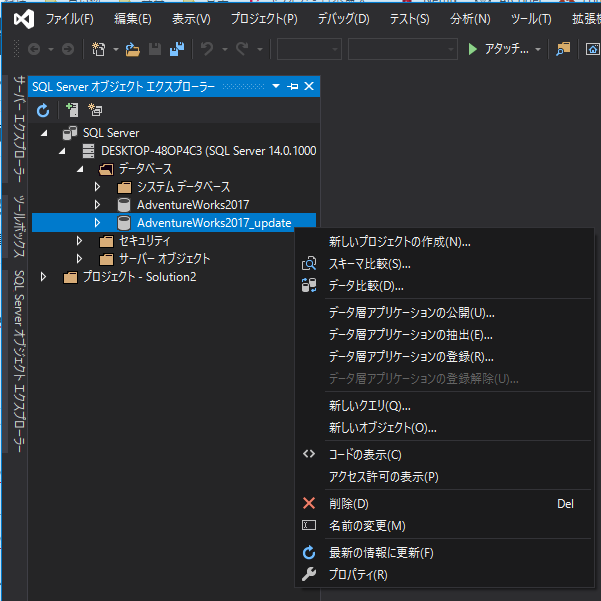Click the アタッチ... start button
Screen dimensions: 601x601
pyautogui.click(x=498, y=49)
